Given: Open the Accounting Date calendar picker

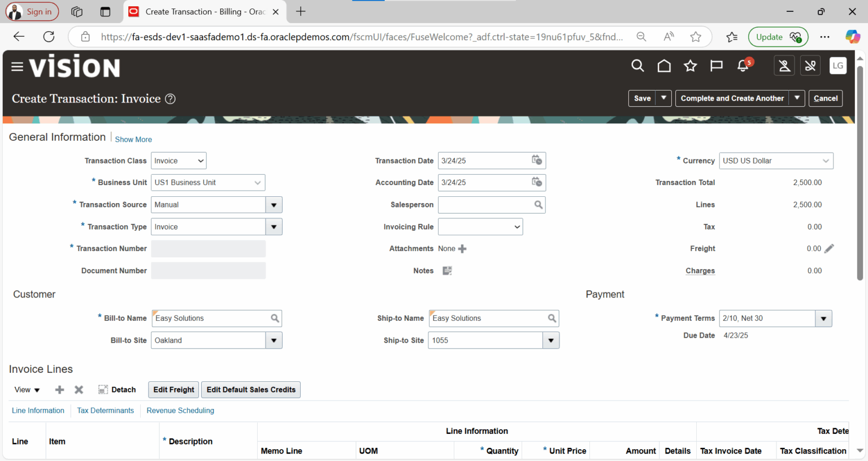Looking at the screenshot, I should tap(537, 182).
